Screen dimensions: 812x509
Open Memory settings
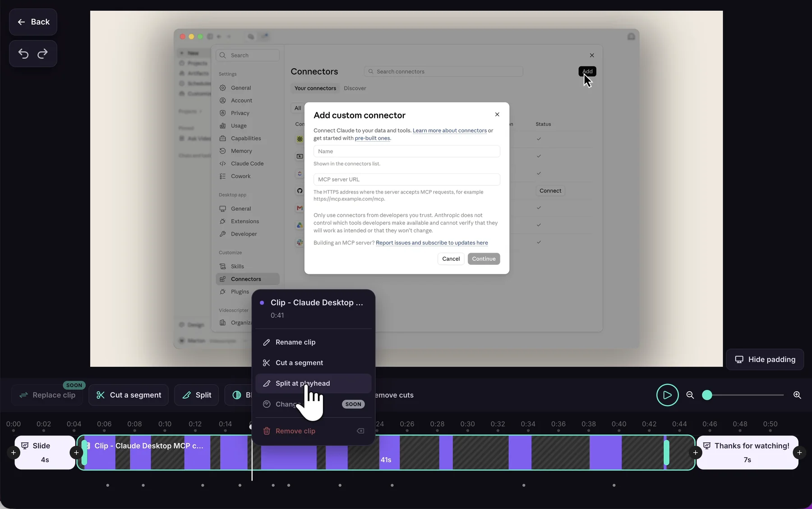tap(248, 151)
